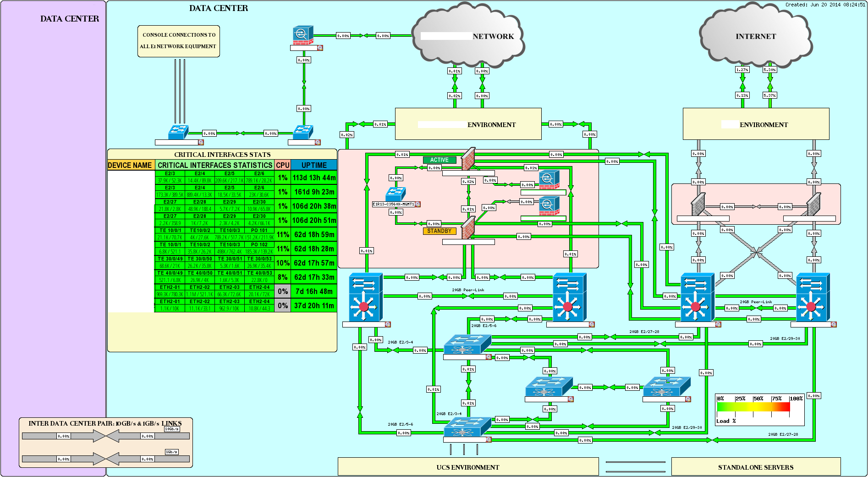The width and height of the screenshot is (868, 477).
Task: Click the lower VPN concentrator icon above STANDBY link
Action: (x=549, y=205)
